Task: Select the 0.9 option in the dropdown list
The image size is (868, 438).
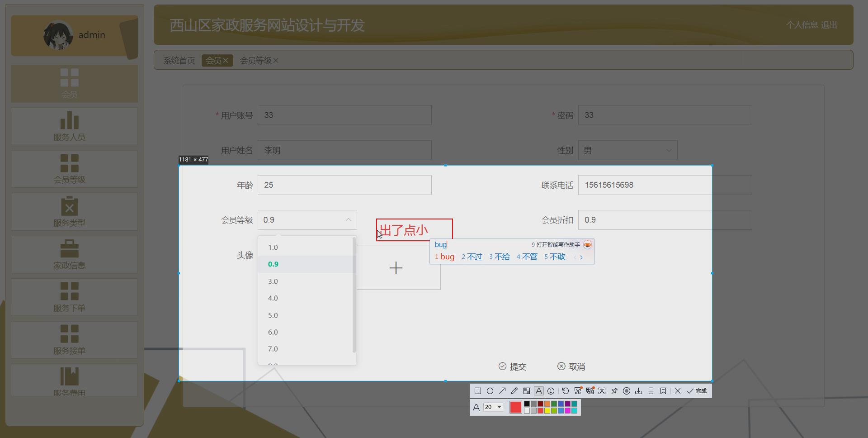Action: (273, 264)
